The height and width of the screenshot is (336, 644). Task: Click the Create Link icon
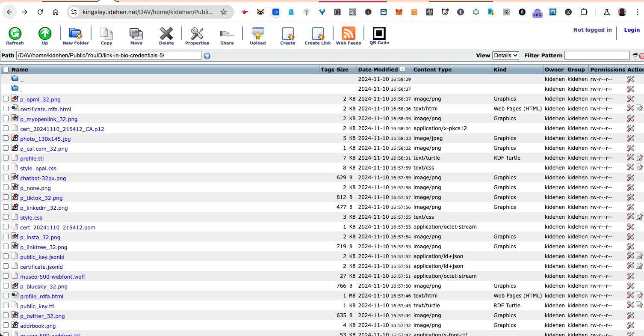coord(318,36)
